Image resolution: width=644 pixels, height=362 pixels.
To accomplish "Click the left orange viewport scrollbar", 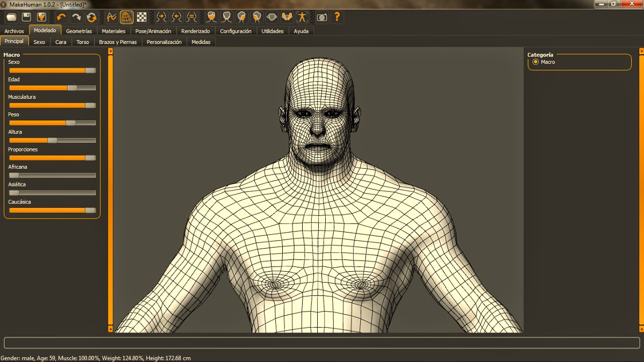I will point(112,188).
